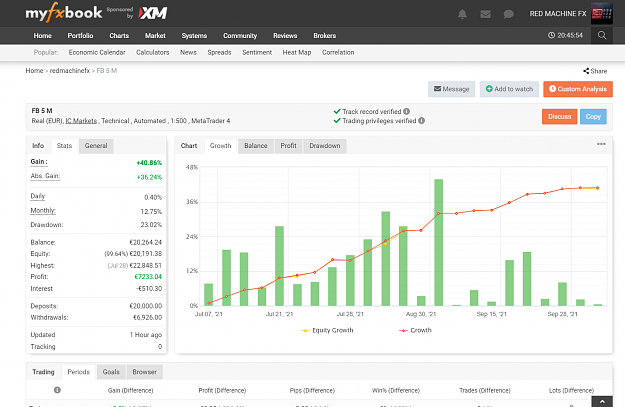Open the Portfolio navigation menu
The height and width of the screenshot is (407, 625).
click(x=80, y=35)
